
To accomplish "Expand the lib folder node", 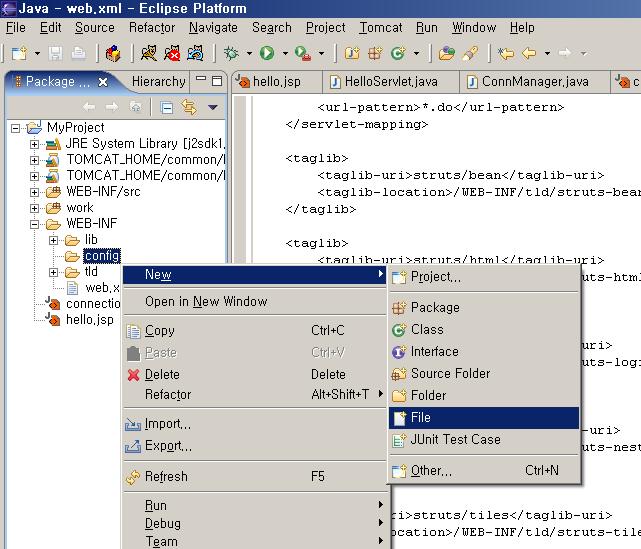I will [x=54, y=240].
